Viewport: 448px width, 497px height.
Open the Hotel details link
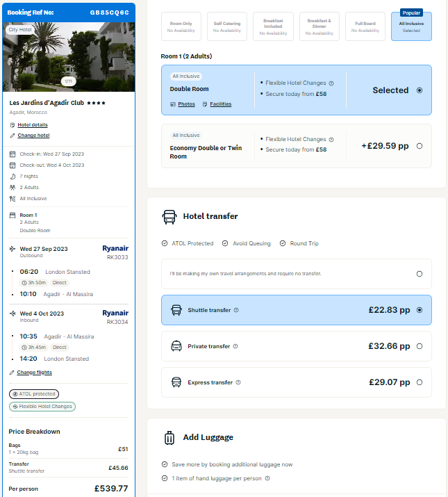tap(33, 125)
